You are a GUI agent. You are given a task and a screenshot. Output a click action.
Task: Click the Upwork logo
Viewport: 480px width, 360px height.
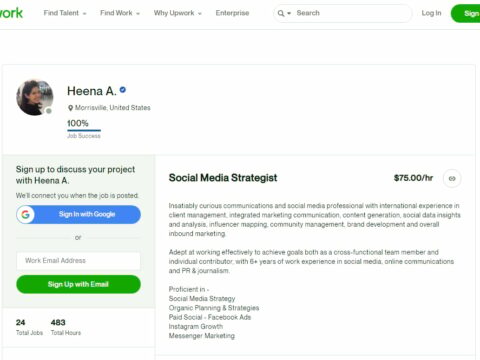11,13
